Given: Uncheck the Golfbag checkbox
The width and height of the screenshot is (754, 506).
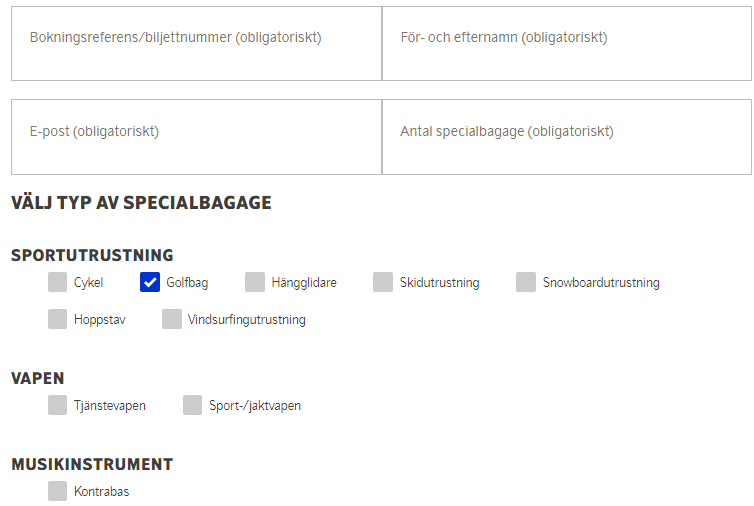Looking at the screenshot, I should point(150,282).
